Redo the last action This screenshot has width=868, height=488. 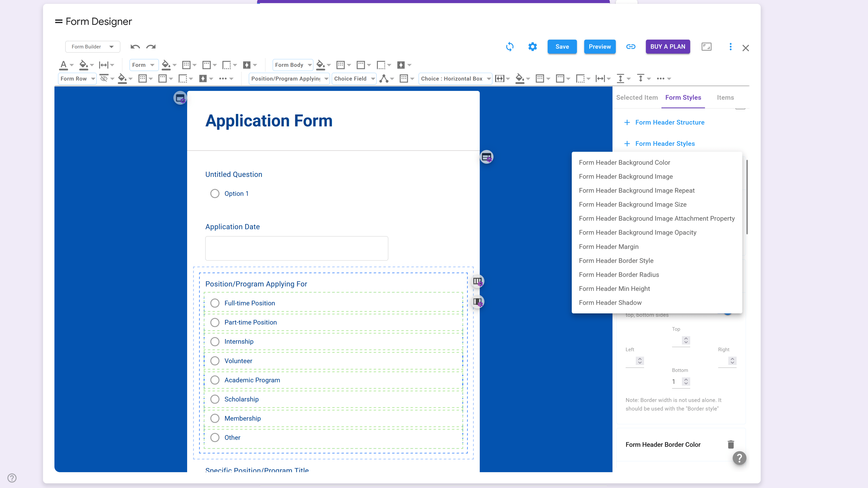click(x=151, y=47)
